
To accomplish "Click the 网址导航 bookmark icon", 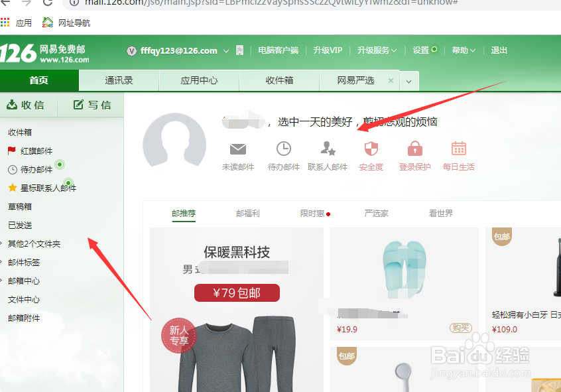I will click(x=47, y=23).
